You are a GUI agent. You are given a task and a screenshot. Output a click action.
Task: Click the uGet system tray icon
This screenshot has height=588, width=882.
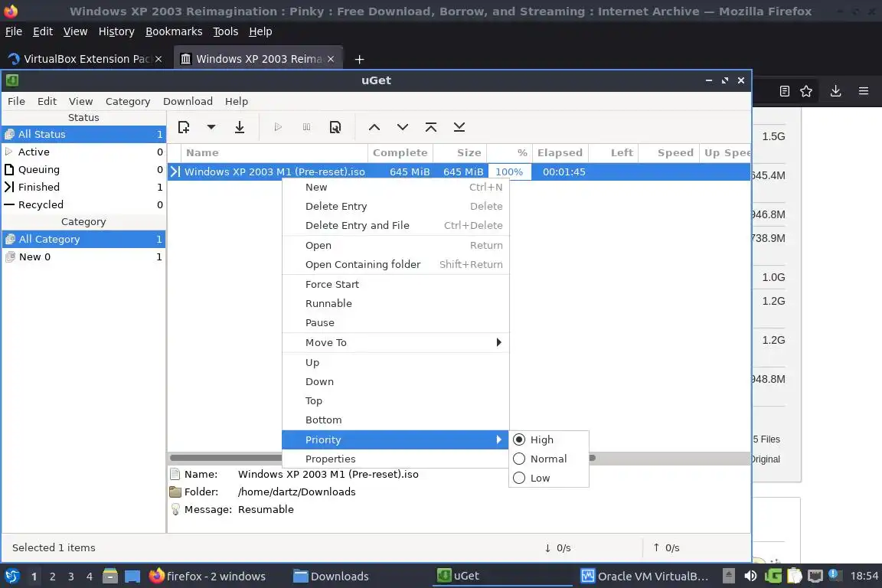[773, 577]
